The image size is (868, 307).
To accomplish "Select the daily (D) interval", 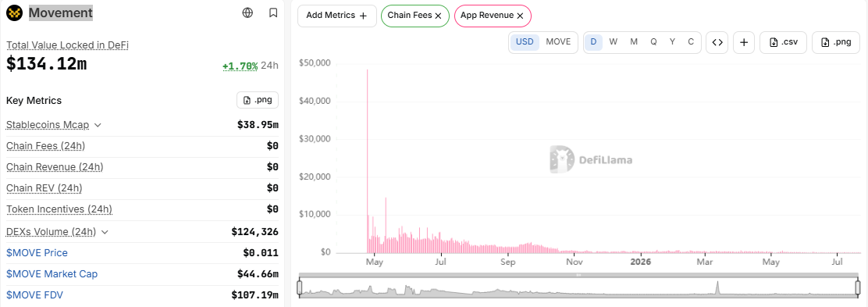I will 593,41.
